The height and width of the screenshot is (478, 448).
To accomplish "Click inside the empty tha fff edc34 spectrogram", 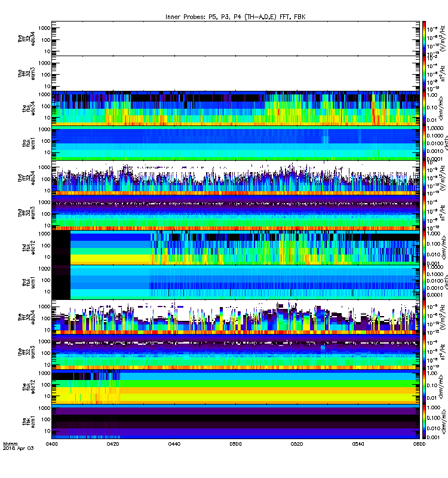I will 235,38.
